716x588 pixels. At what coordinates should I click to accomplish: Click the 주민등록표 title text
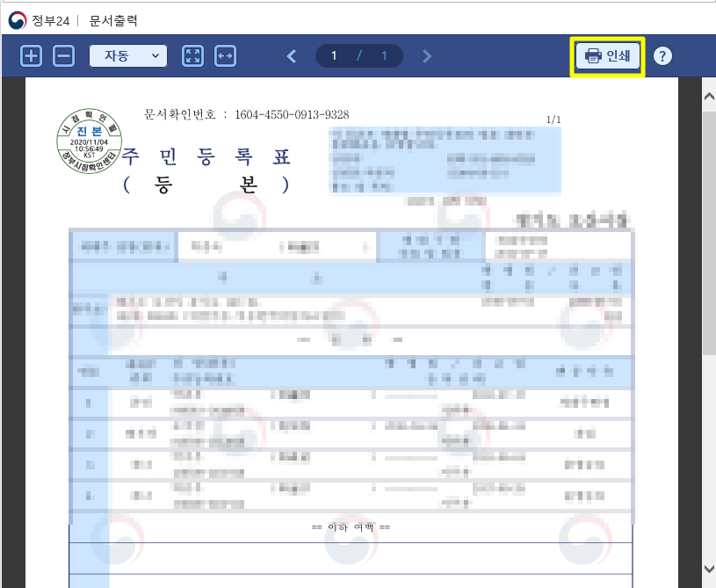[x=206, y=156]
